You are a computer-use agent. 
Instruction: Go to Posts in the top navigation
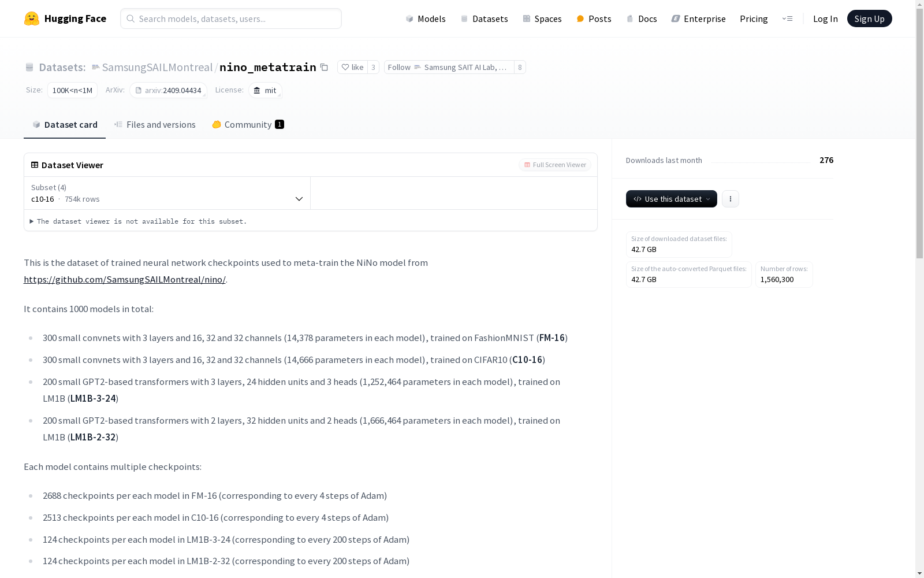(x=594, y=18)
